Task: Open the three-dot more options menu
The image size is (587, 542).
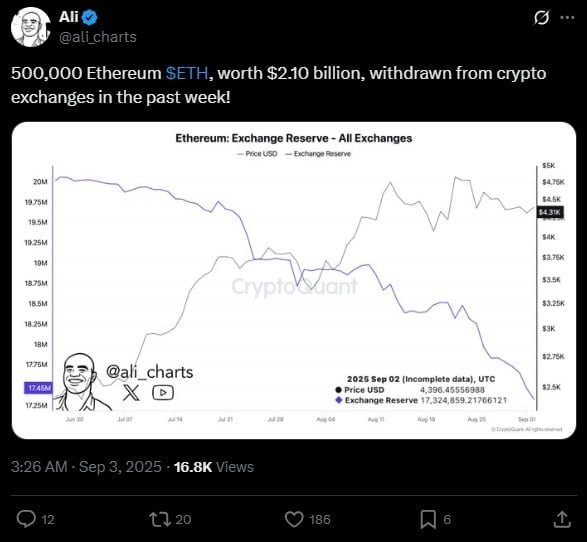Action: click(567, 17)
